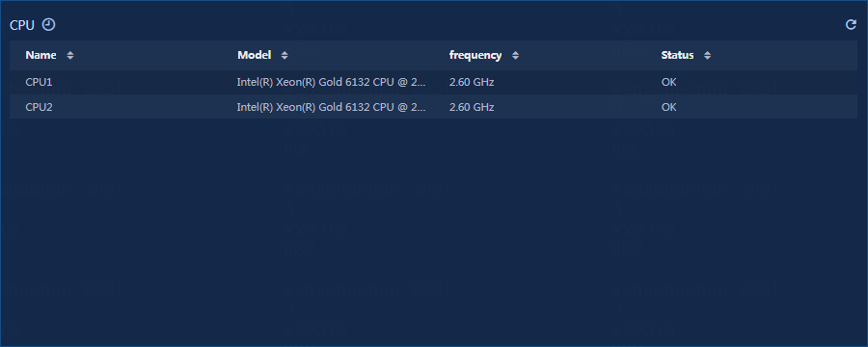This screenshot has width=868, height=347.
Task: Sort by Model using its sort arrows
Action: [x=285, y=55]
